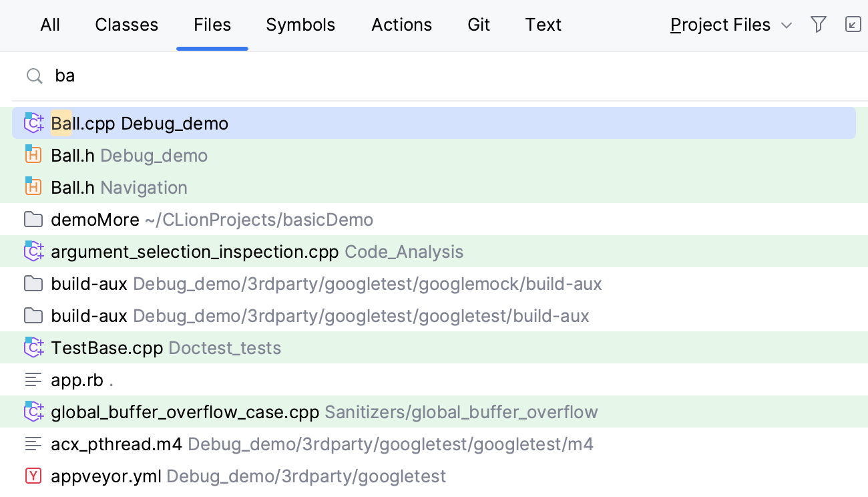Click the chevron next to Project Files
This screenshot has width=868, height=497.
pyautogui.click(x=787, y=25)
